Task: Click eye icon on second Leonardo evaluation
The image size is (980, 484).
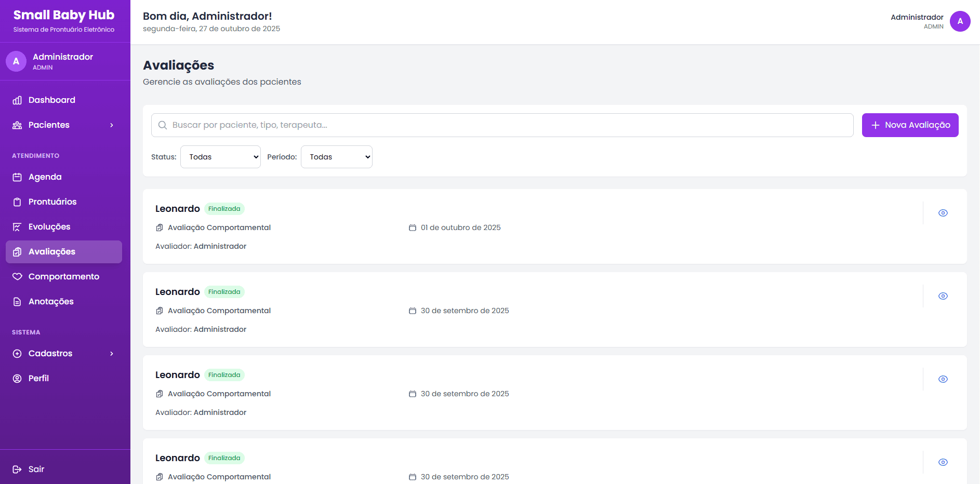Action: click(943, 296)
